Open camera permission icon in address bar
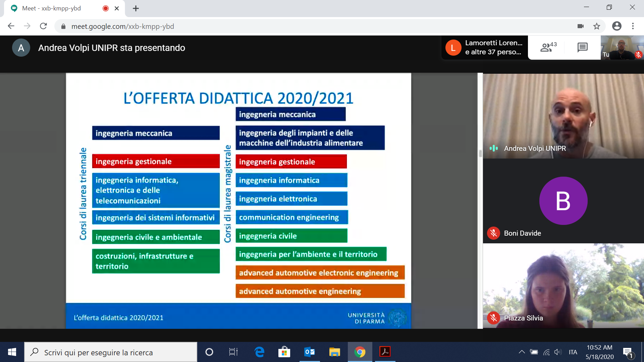 coord(581,26)
